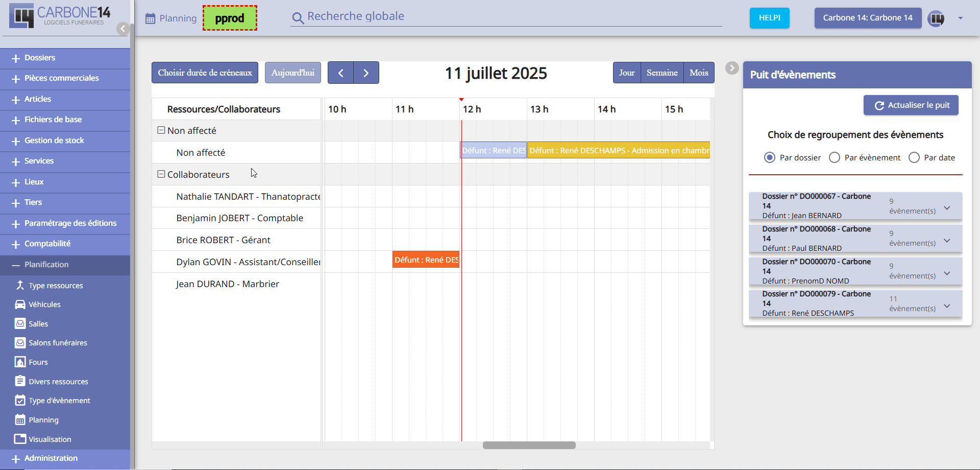This screenshot has height=470, width=980.
Task: Click the Salons funéraires icon
Action: 20,343
